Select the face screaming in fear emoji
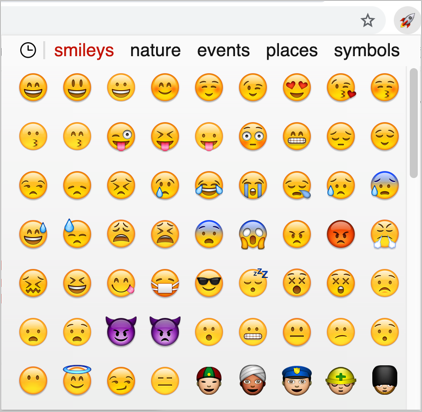The height and width of the screenshot is (412, 422). click(253, 235)
